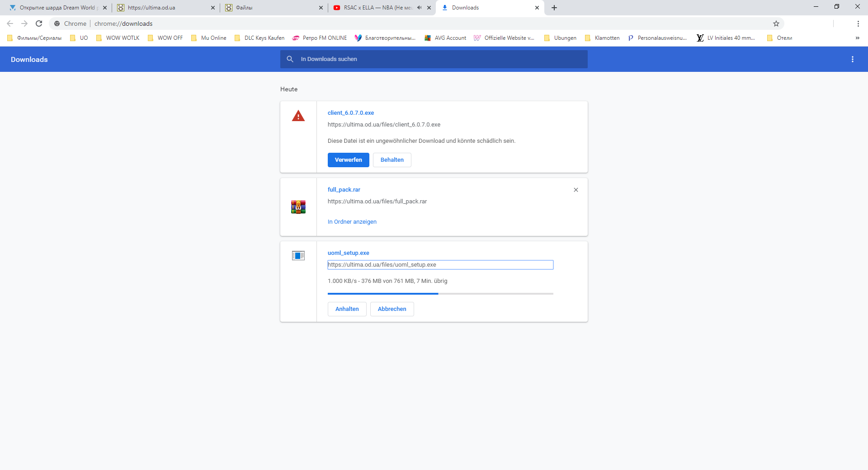Click the In Ordner anzeigen link
This screenshot has height=470, width=868.
352,222
